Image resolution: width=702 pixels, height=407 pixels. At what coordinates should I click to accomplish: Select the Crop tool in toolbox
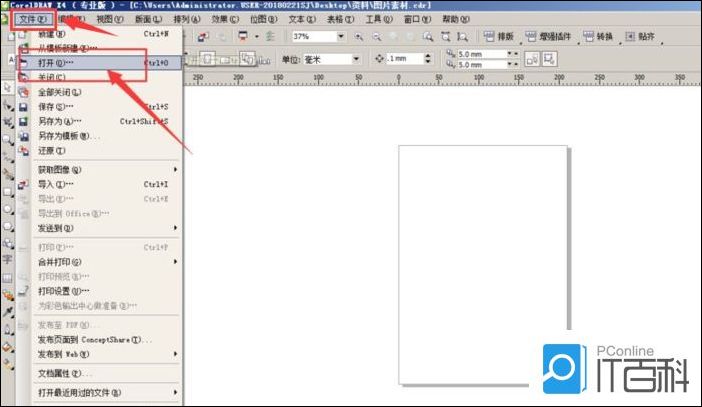click(x=8, y=123)
